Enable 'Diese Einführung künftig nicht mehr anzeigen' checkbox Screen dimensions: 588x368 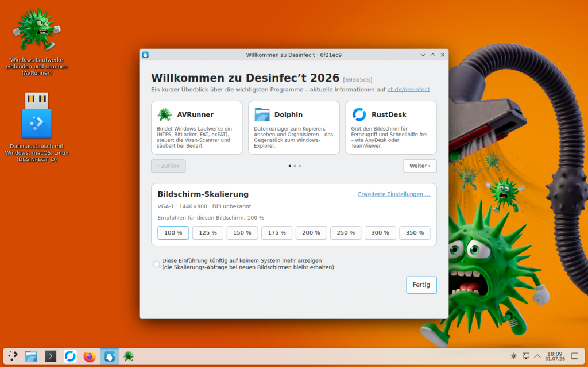[x=156, y=264]
